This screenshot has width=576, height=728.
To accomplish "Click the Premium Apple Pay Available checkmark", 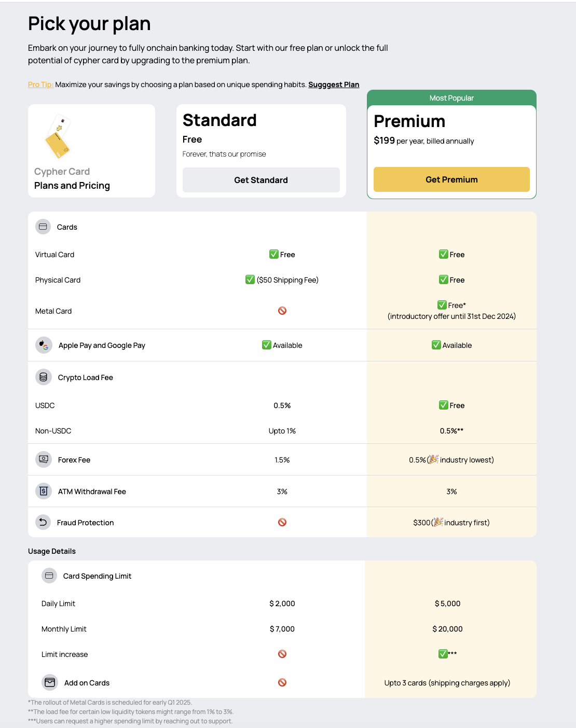I will [x=436, y=345].
